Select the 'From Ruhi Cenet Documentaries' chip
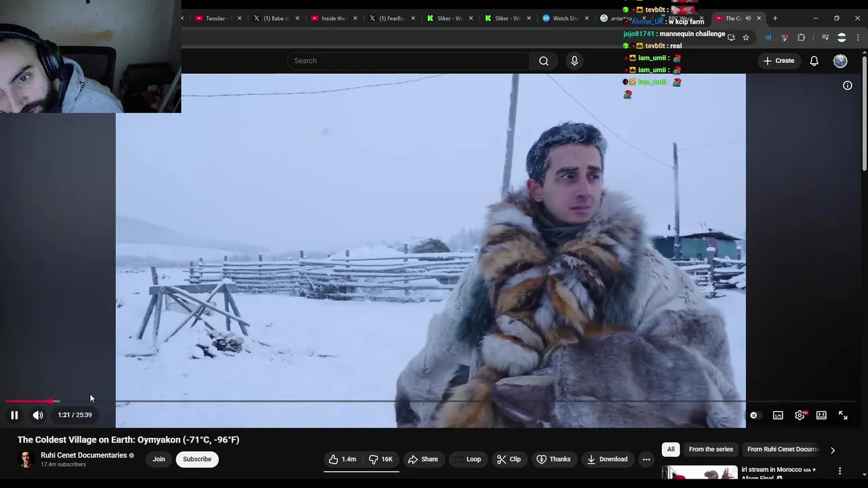Screen dimensions: 868x488 pos(783,449)
